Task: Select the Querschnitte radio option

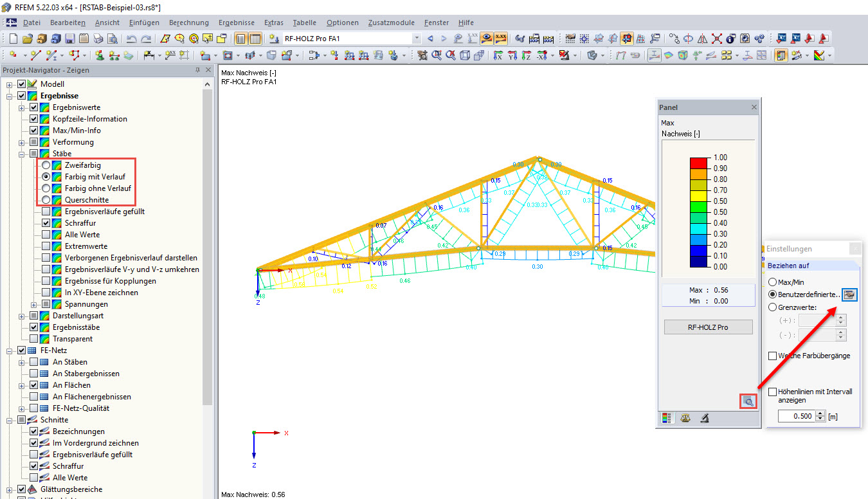Action: (46, 200)
